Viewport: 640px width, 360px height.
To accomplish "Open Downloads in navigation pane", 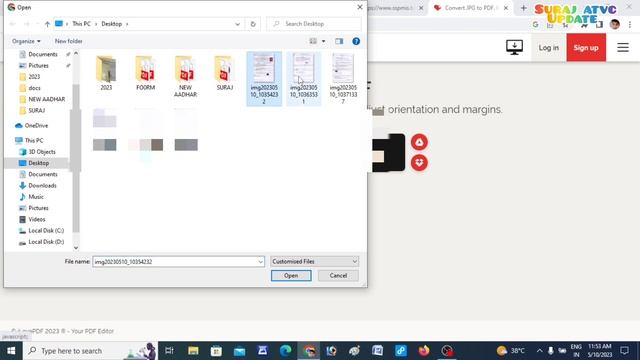I will click(42, 186).
